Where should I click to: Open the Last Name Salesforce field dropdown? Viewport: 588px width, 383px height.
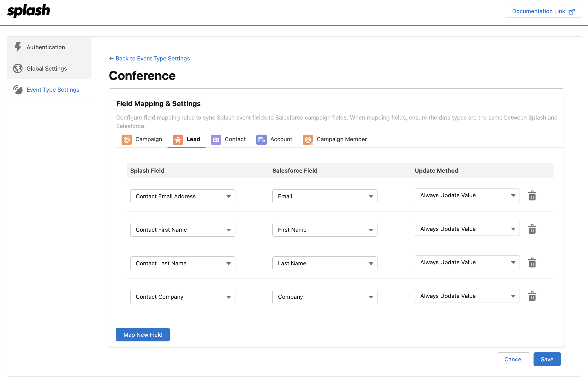click(325, 263)
